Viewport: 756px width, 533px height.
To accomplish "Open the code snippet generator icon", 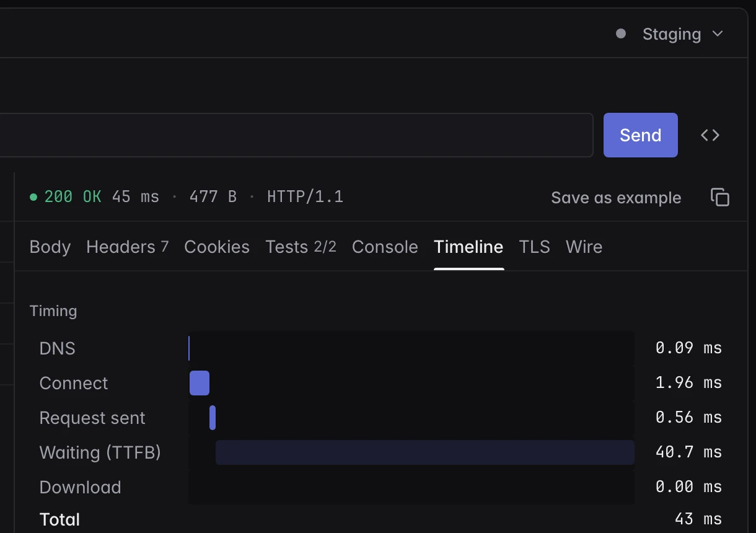I will (x=710, y=135).
